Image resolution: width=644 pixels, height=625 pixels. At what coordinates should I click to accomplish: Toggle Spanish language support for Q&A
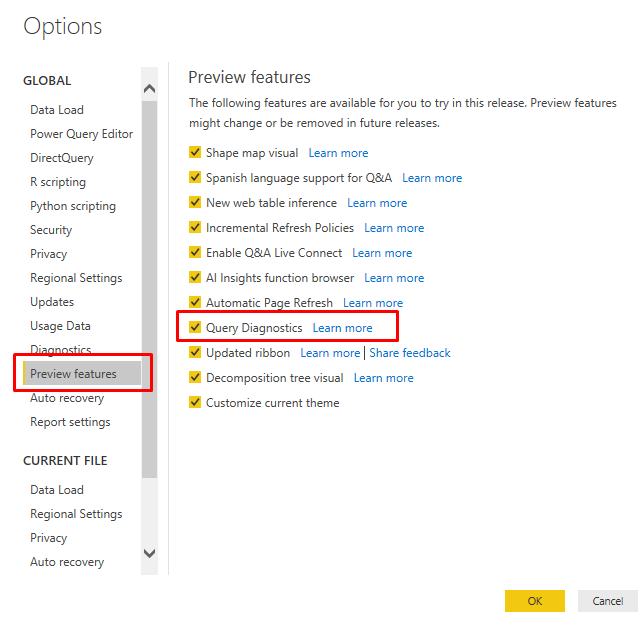[x=195, y=177]
